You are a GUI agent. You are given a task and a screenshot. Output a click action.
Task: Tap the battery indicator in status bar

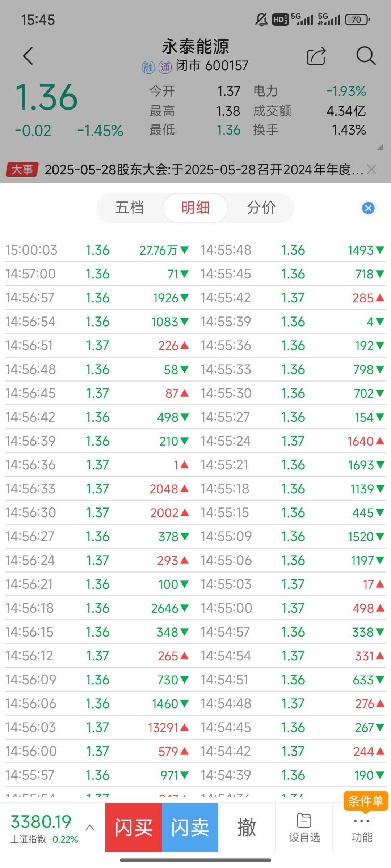tap(357, 20)
